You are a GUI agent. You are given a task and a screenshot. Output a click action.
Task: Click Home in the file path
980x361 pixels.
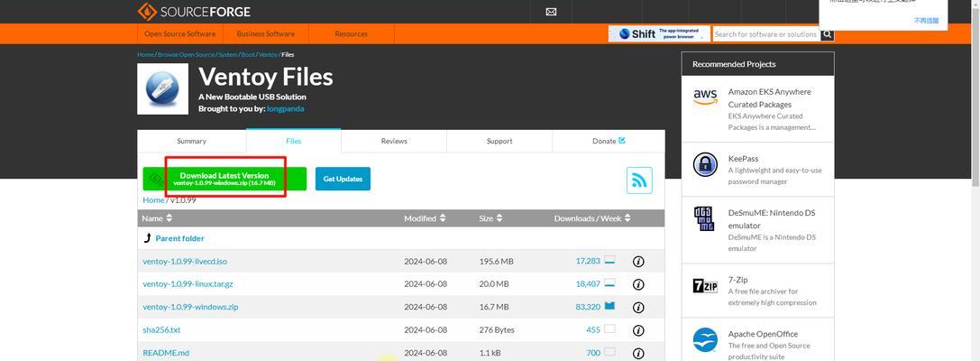153,200
